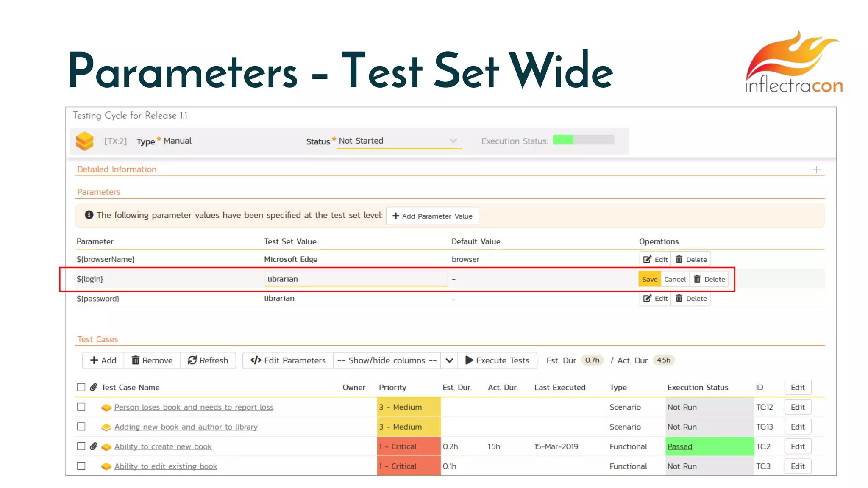
Task: Save the login parameter value
Action: [649, 279]
